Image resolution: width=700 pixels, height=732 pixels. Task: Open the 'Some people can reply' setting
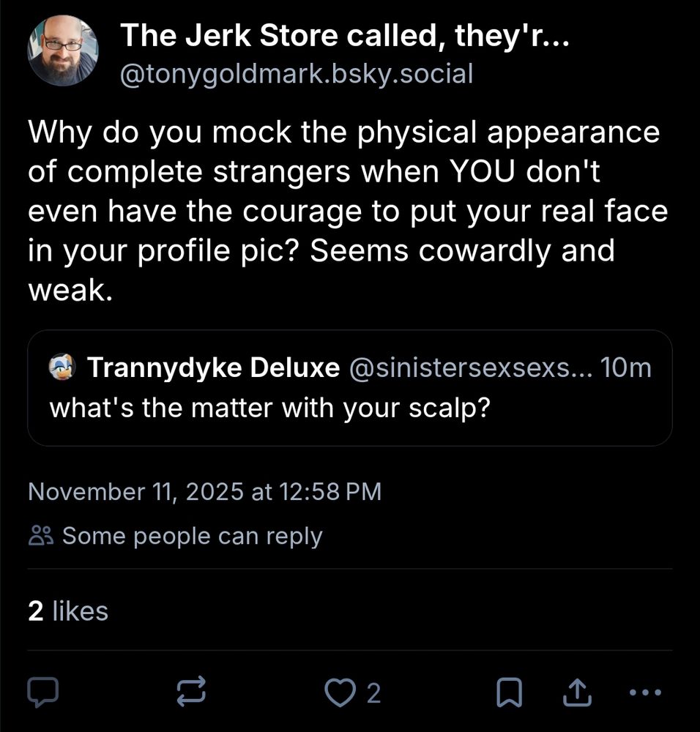click(x=192, y=535)
